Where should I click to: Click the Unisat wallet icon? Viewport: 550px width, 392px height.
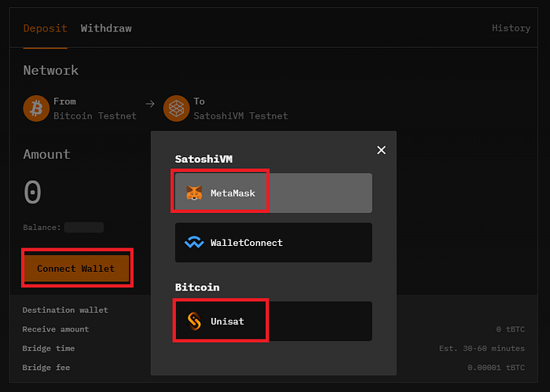pos(194,321)
